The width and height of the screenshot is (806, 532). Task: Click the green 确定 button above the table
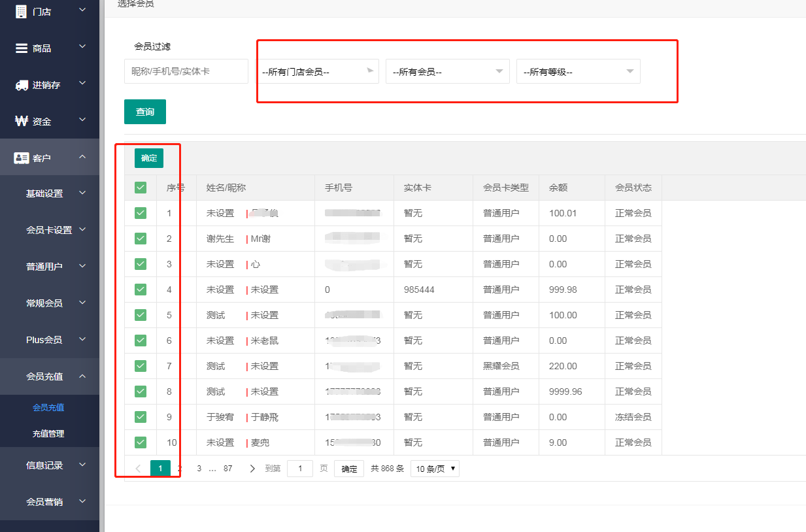(x=149, y=158)
